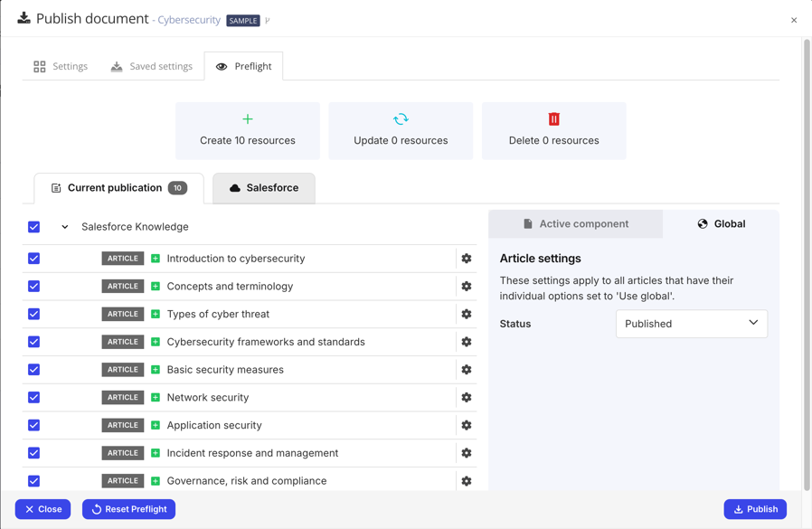Image resolution: width=812 pixels, height=529 pixels.
Task: Open the Create 10 resources action
Action: pyautogui.click(x=246, y=130)
